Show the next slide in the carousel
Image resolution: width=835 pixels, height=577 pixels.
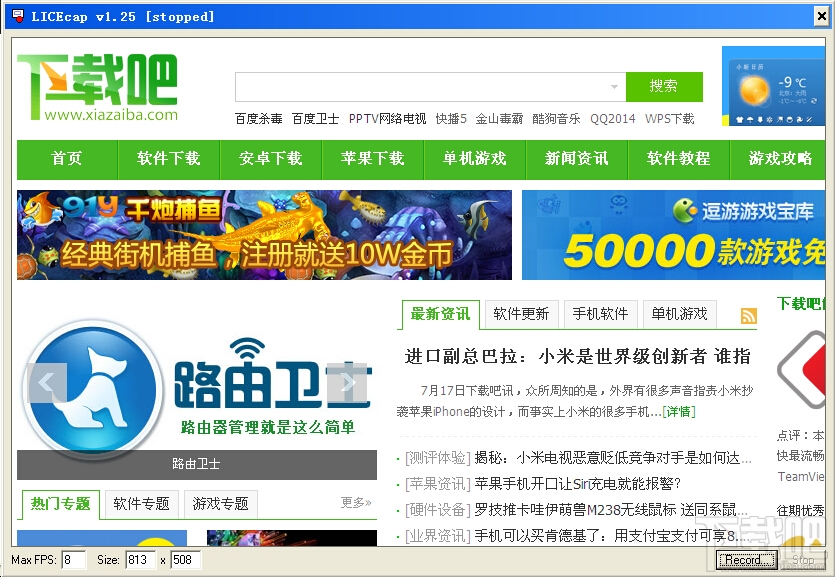(347, 382)
